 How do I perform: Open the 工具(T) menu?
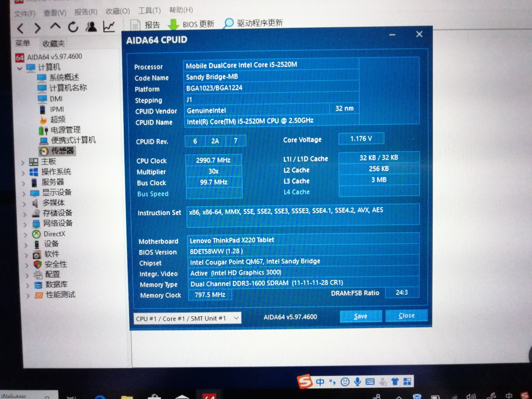(x=149, y=11)
